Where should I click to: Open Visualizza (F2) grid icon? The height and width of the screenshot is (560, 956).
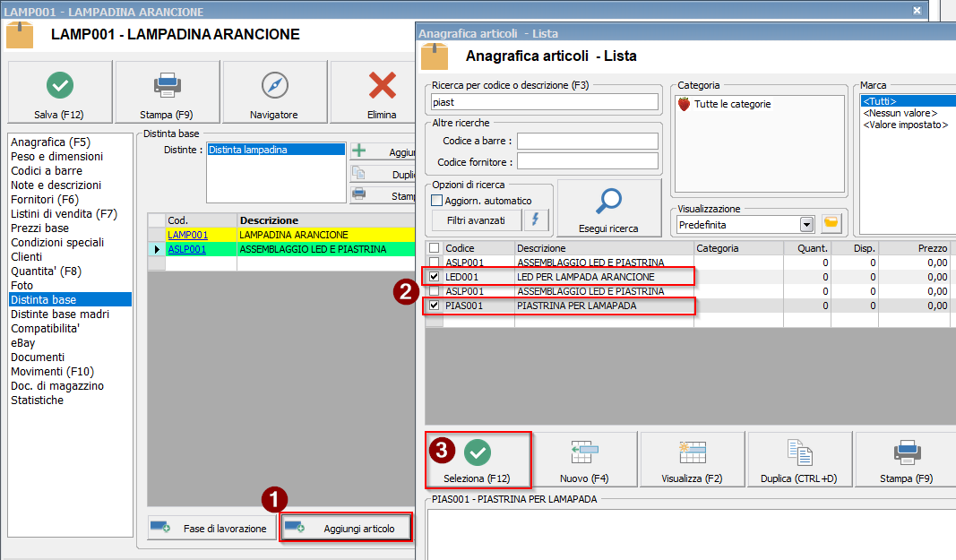(692, 452)
